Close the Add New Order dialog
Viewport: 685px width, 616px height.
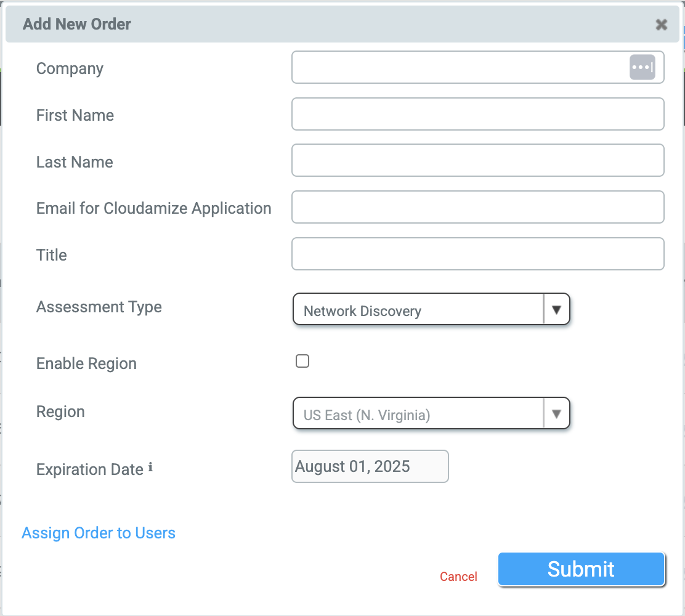(662, 25)
